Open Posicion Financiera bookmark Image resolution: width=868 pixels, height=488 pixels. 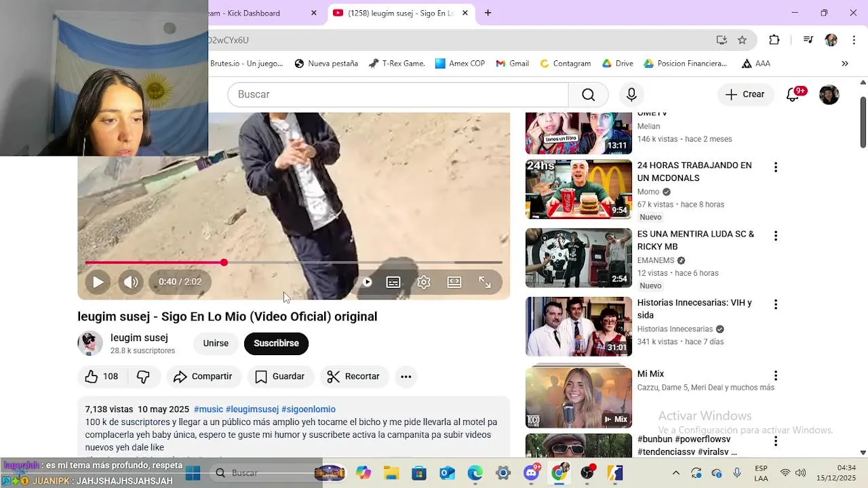click(x=685, y=64)
